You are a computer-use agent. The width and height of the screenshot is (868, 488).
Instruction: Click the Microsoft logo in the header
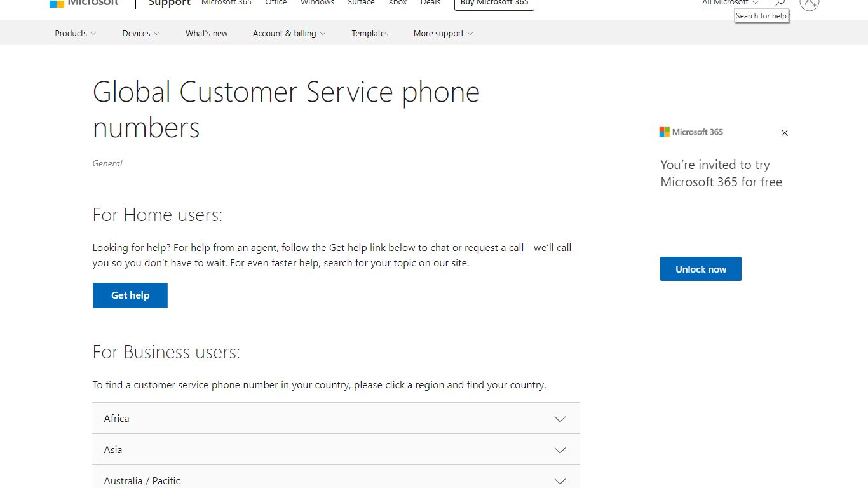pos(84,3)
